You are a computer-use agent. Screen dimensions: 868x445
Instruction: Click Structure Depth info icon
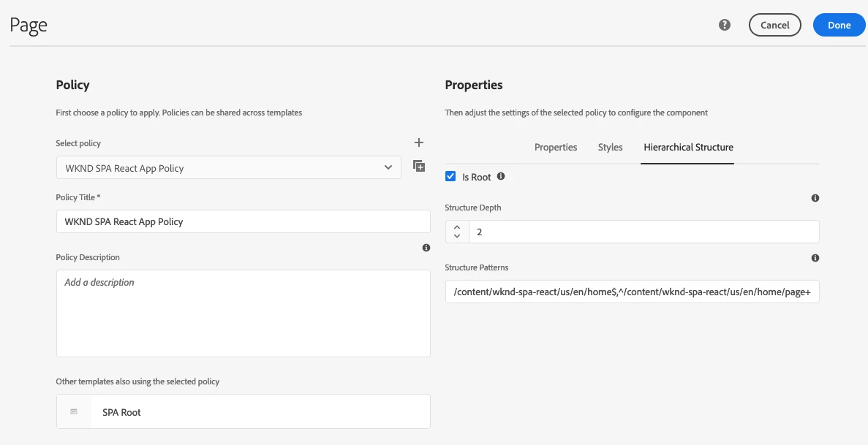[x=815, y=198]
